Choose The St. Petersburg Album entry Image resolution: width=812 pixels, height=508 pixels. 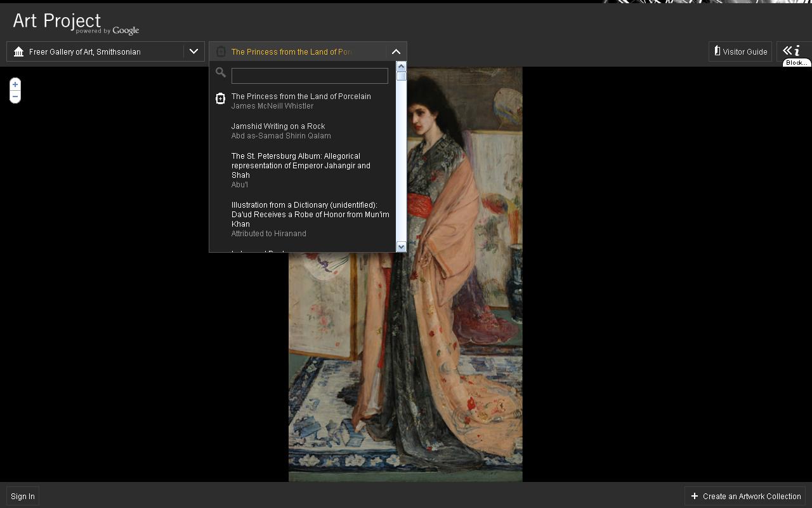click(x=301, y=165)
